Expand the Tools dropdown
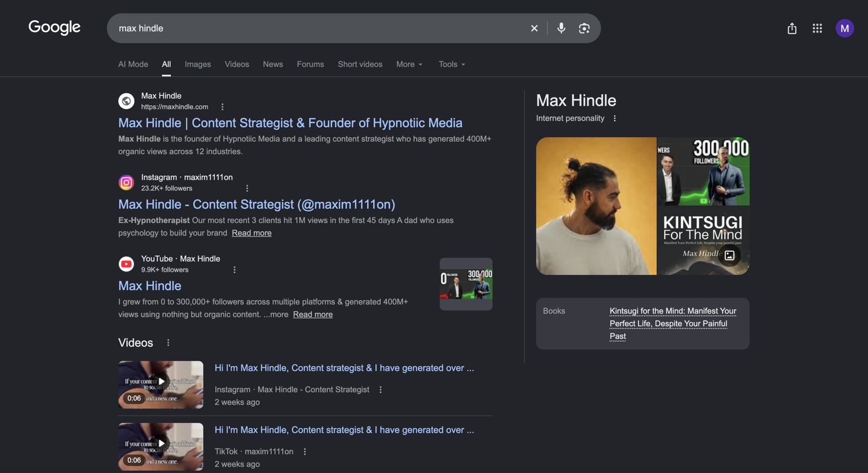Image resolution: width=868 pixels, height=473 pixels. 452,64
